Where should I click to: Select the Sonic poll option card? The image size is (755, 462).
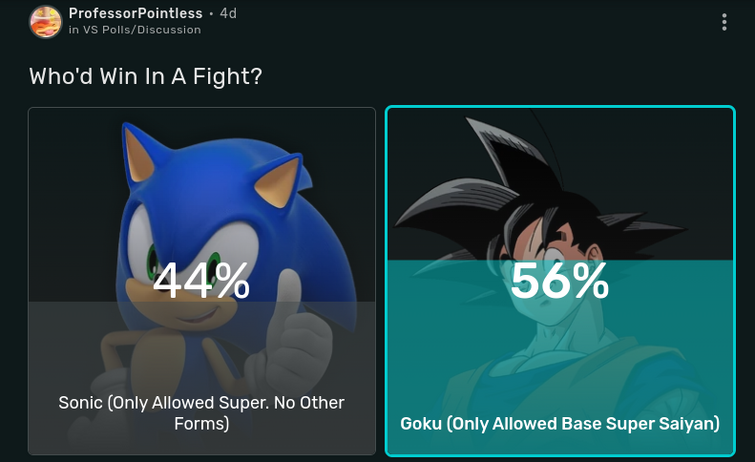202,281
